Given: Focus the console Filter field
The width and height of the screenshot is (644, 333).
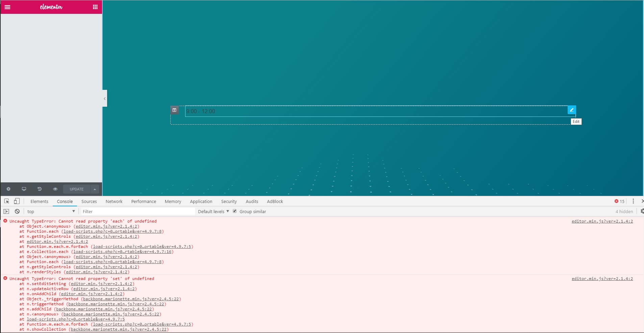Looking at the screenshot, I should [x=138, y=211].
